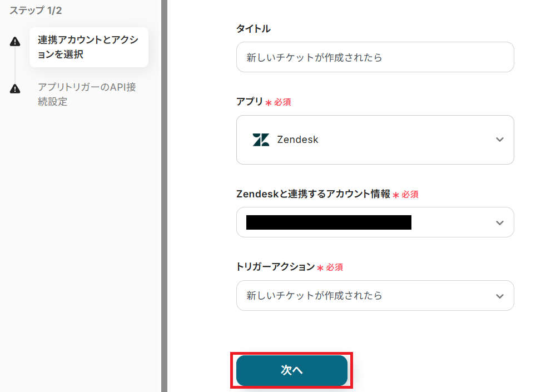The height and width of the screenshot is (392, 556).
Task: Click the アプリ field label
Action: (250, 102)
